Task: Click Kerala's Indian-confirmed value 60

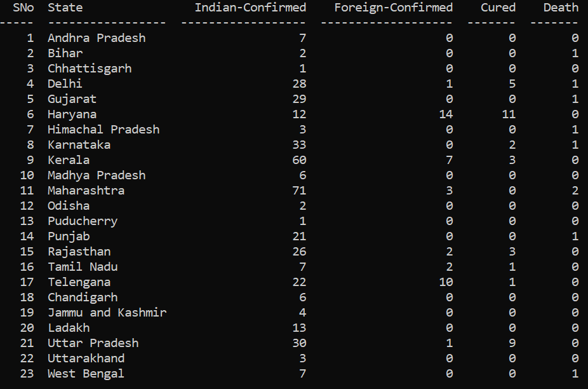Action: pos(299,160)
